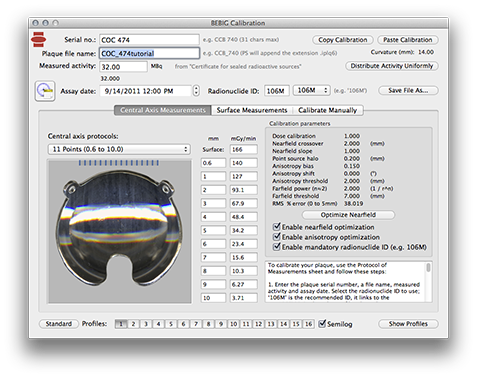The width and height of the screenshot is (477, 378).
Task: Select profile 3 button
Action: click(x=146, y=324)
